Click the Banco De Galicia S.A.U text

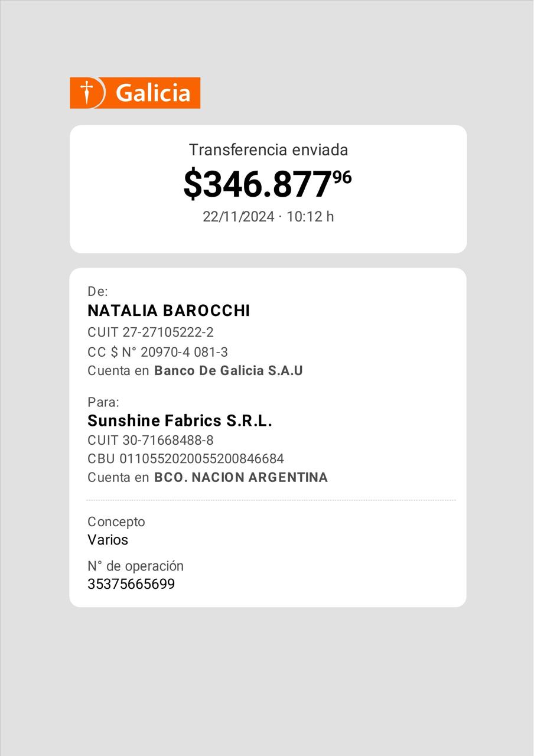(229, 371)
